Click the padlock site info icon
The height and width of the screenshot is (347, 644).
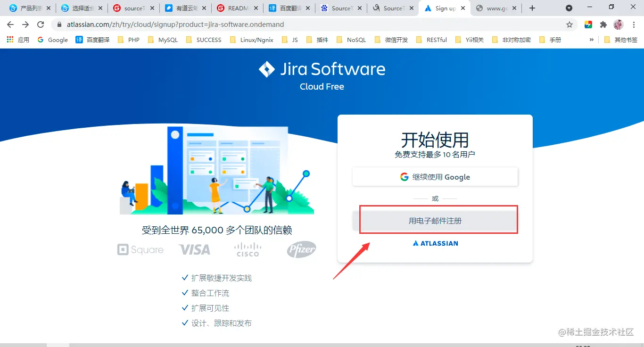pos(59,25)
